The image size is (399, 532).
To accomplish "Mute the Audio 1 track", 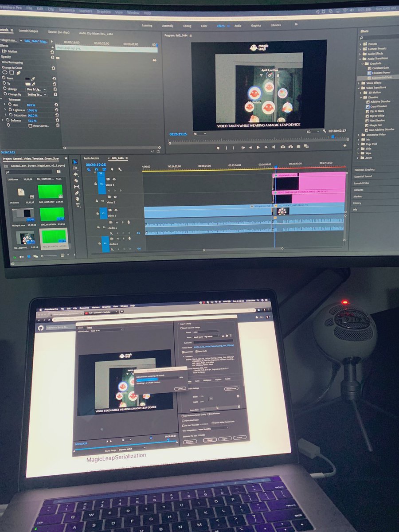I will tap(117, 222).
